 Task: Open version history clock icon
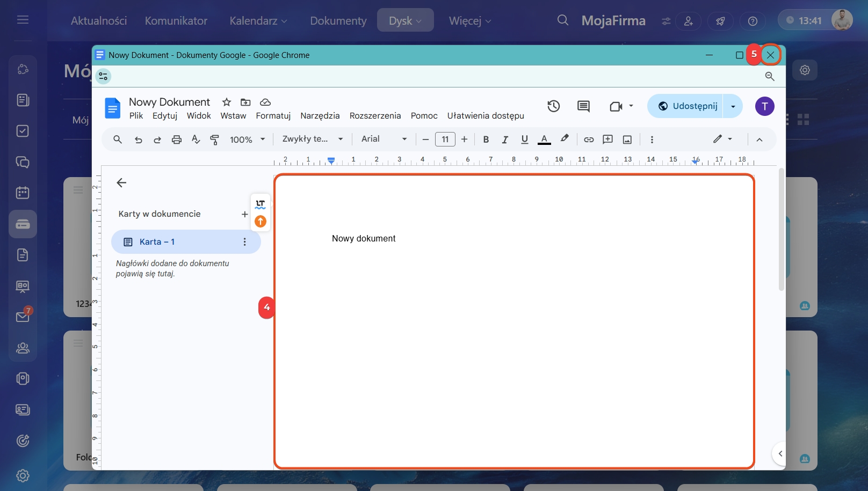tap(553, 106)
